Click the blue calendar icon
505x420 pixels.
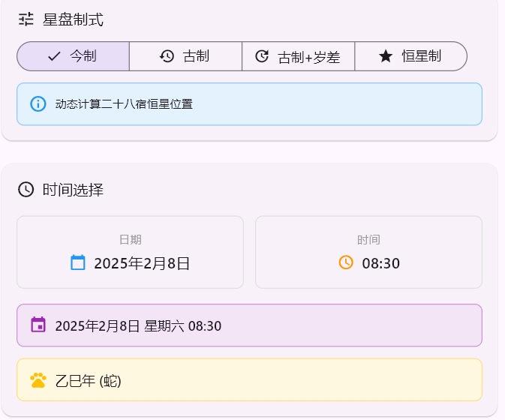tap(78, 262)
